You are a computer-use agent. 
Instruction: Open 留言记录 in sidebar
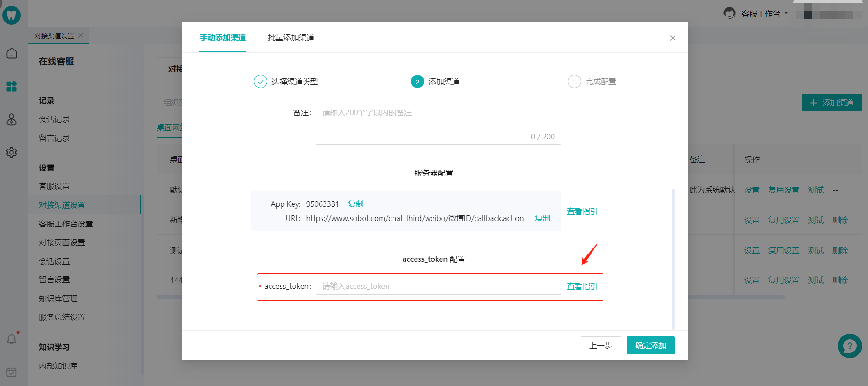tap(55, 138)
